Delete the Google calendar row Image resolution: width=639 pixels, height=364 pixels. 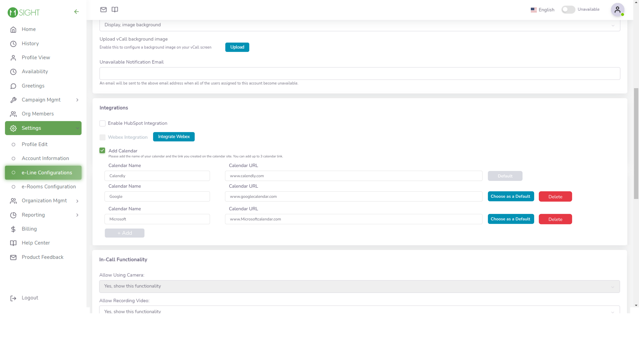click(x=555, y=197)
